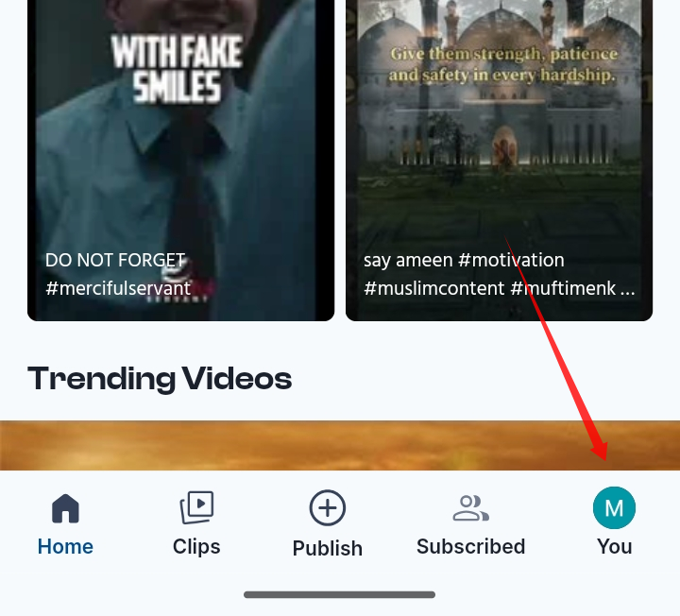The height and width of the screenshot is (616, 680).
Task: Open the profile avatar with letter M
Action: click(614, 508)
